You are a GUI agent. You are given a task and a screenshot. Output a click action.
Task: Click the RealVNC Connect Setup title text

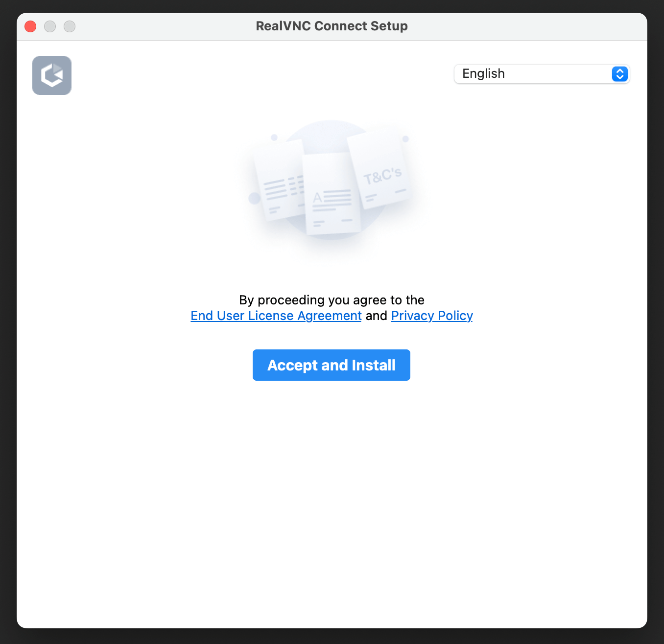coord(332,26)
